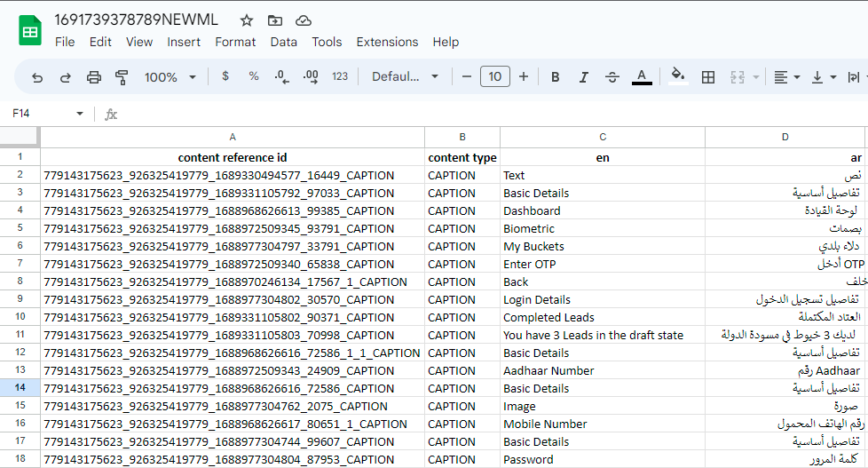Viewport: 868px width, 468px height.
Task: Check the cloud save status icon
Action: [304, 21]
